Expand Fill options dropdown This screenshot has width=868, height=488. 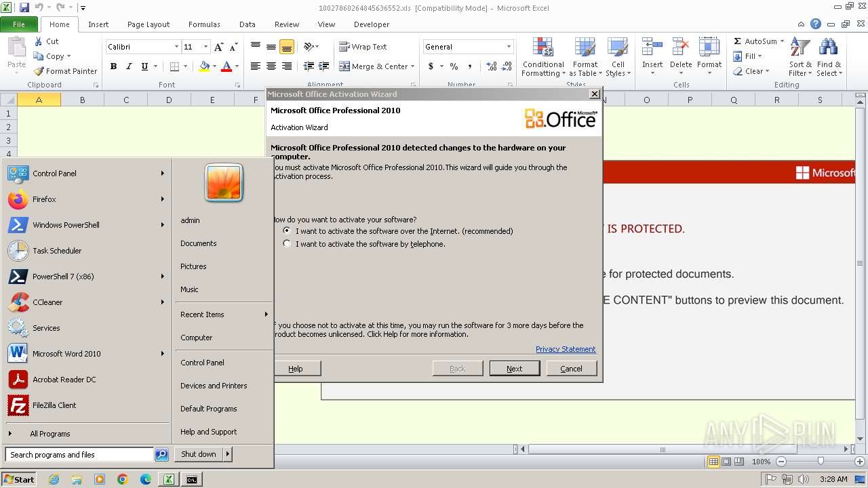point(760,56)
